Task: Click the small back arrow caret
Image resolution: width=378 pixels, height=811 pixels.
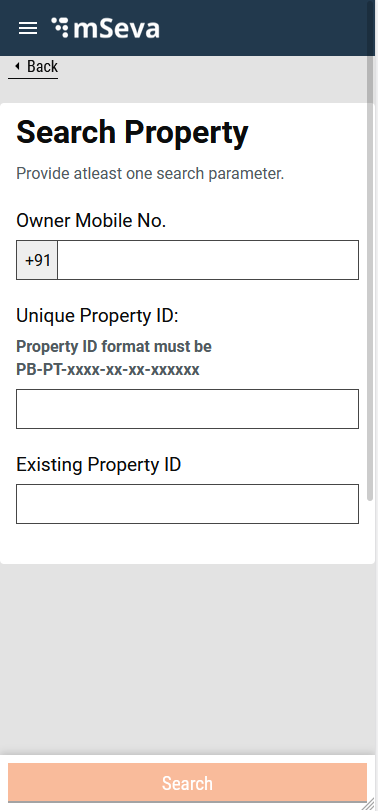Action: pos(17,66)
